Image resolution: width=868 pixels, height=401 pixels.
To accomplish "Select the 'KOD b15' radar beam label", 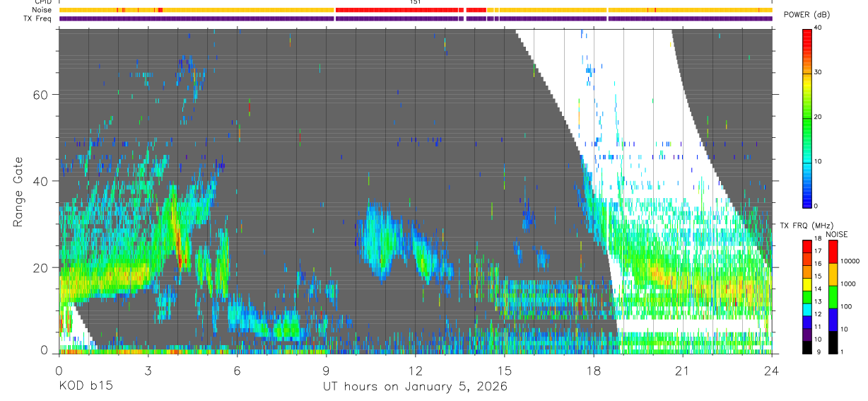I will pyautogui.click(x=86, y=386).
